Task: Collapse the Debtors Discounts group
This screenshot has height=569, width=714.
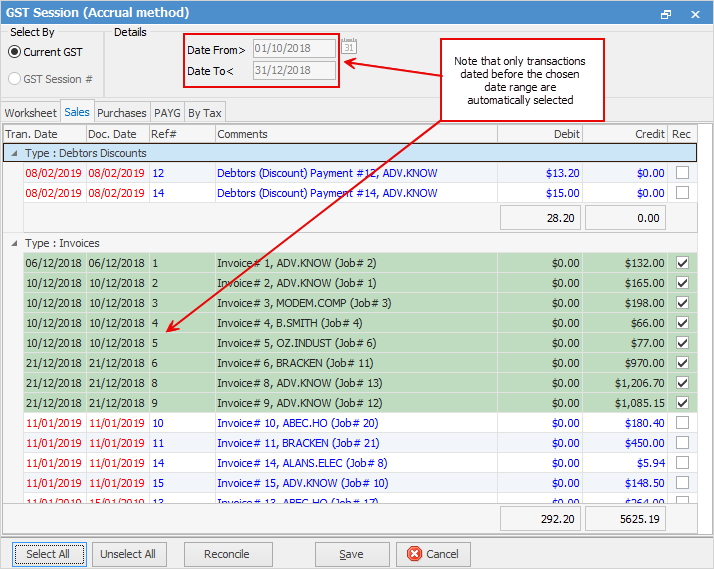Action: pyautogui.click(x=15, y=153)
